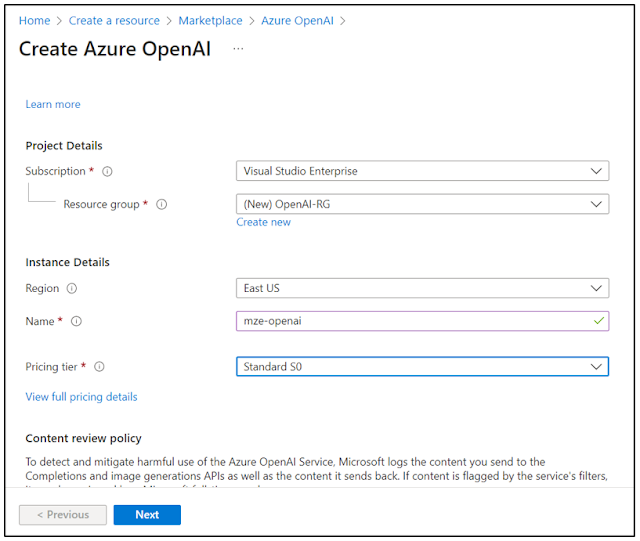Open the Create a resource breadcrumb
Screen dimensions: 640x541
click(x=114, y=21)
